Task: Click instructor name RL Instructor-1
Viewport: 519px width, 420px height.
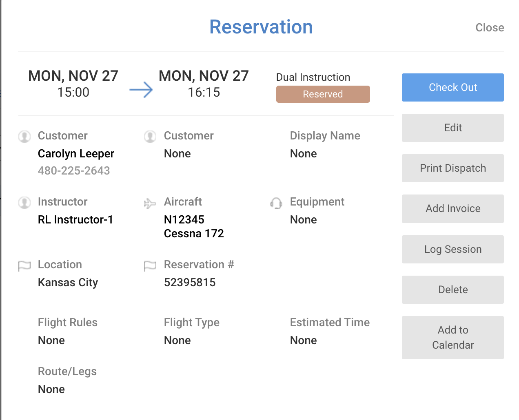Action: coord(75,220)
